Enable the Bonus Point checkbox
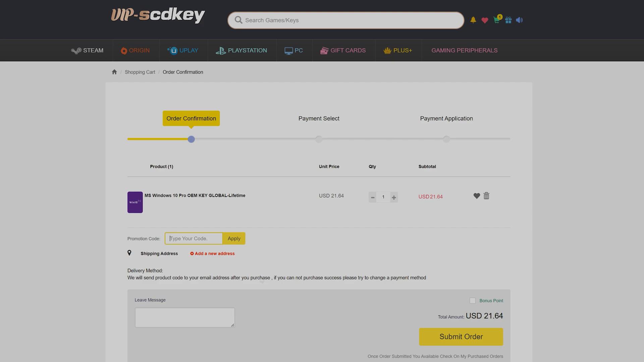Image resolution: width=644 pixels, height=362 pixels. (473, 301)
